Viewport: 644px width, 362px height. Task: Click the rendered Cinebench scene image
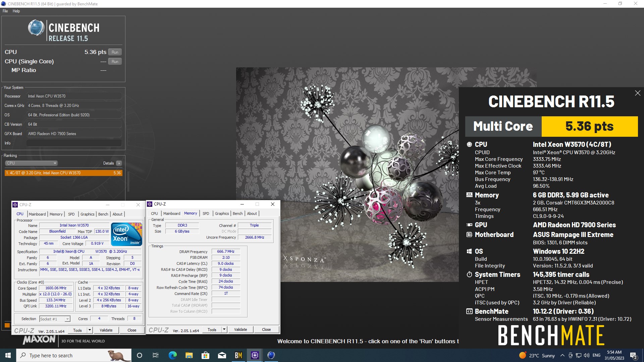(x=347, y=174)
